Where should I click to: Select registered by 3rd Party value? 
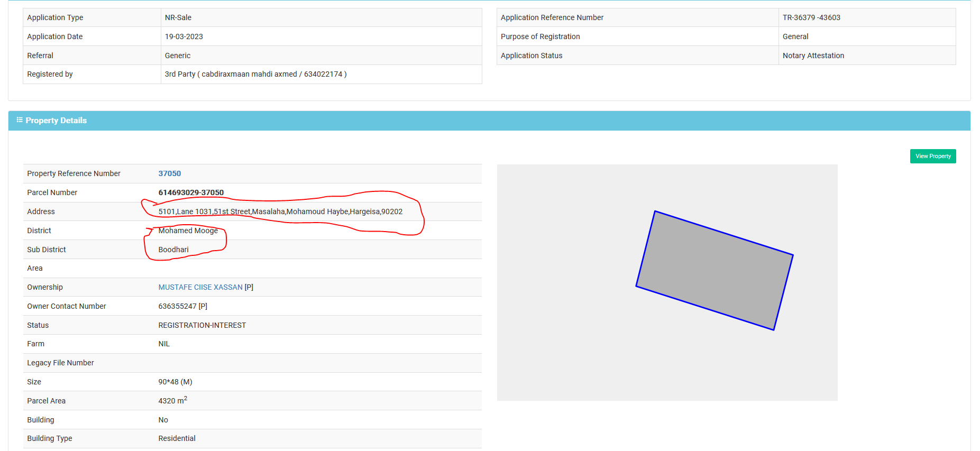pyautogui.click(x=255, y=74)
